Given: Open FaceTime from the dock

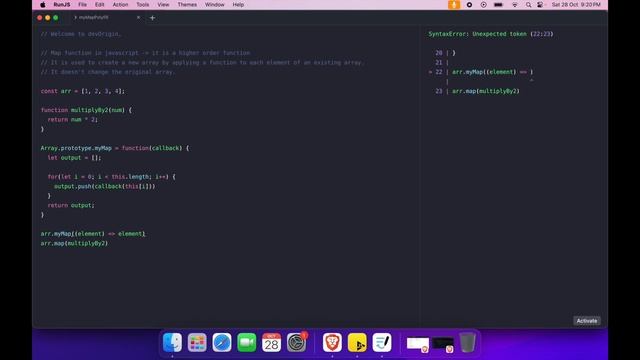Looking at the screenshot, I should pyautogui.click(x=247, y=342).
